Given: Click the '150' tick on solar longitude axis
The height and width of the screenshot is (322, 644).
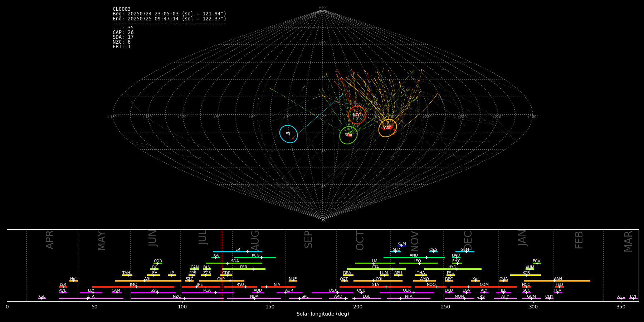Looking at the screenshot, I should [x=270, y=307].
